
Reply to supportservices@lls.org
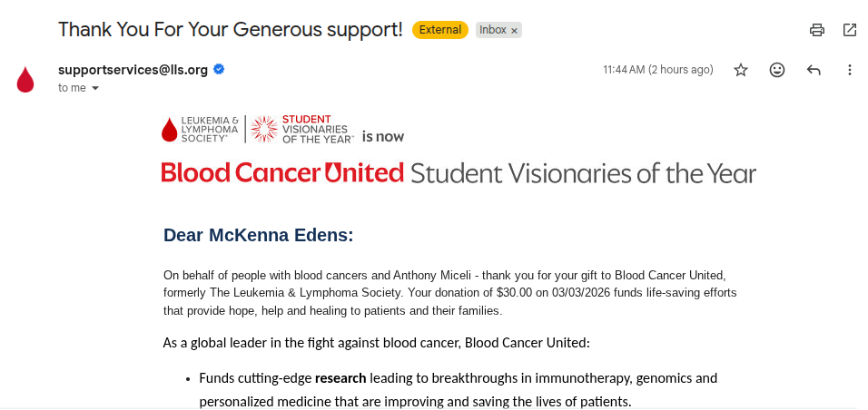[x=814, y=70]
